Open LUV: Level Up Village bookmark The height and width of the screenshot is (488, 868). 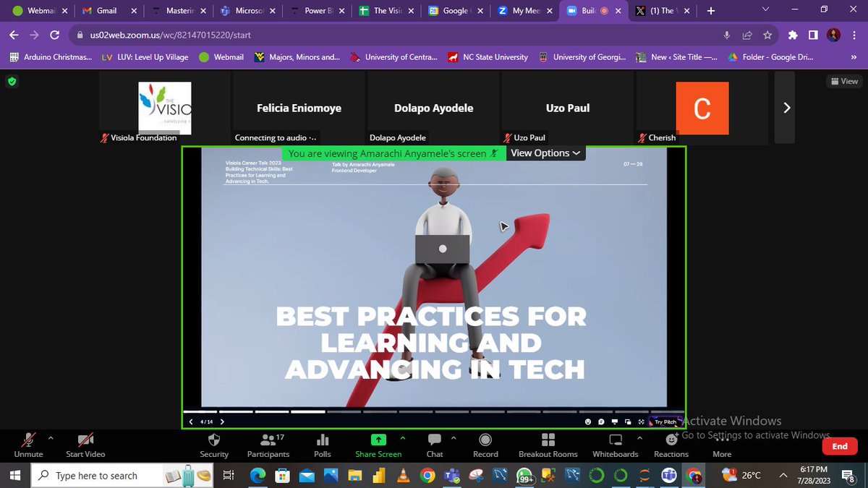(145, 57)
